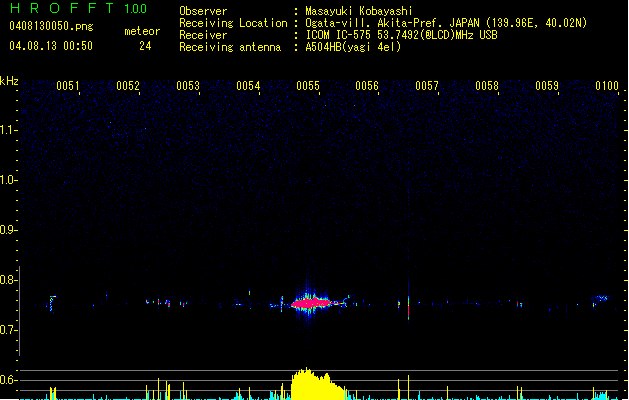Click the Receiving antenna label
Image resolution: width=629 pixels, height=400 pixels.
click(x=230, y=47)
